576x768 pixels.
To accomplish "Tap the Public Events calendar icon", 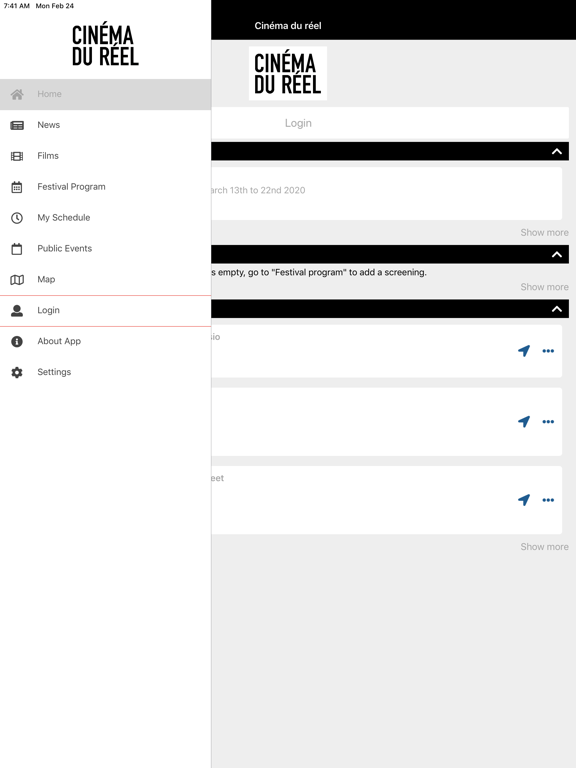I will click(17, 249).
